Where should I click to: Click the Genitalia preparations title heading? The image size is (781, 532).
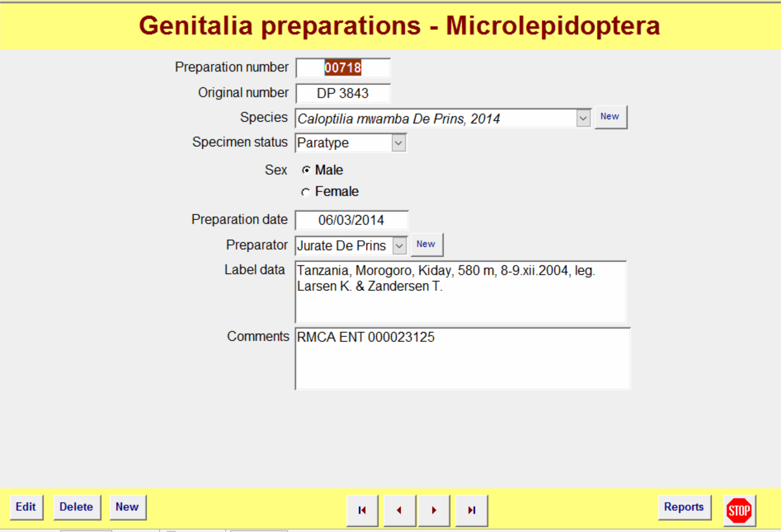(400, 26)
